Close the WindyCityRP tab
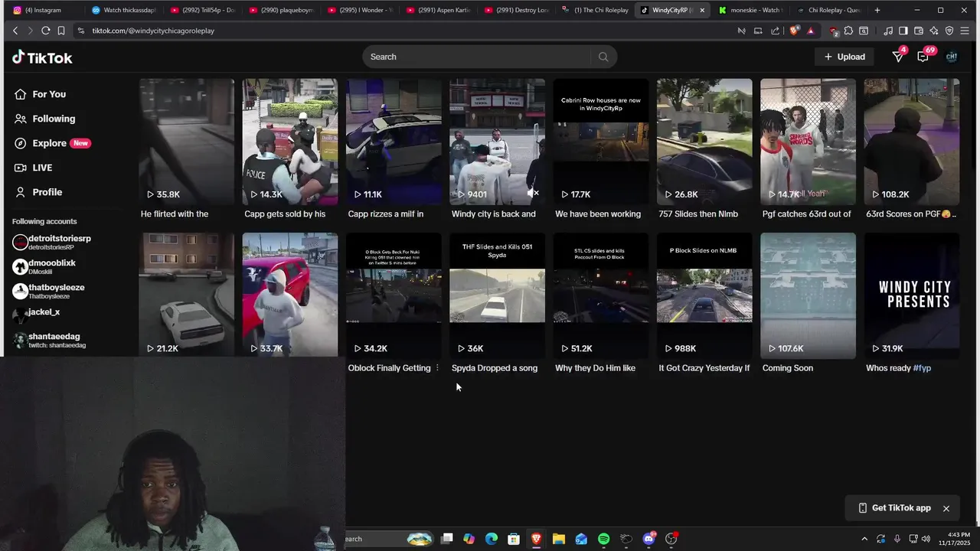The width and height of the screenshot is (980, 551). click(702, 10)
